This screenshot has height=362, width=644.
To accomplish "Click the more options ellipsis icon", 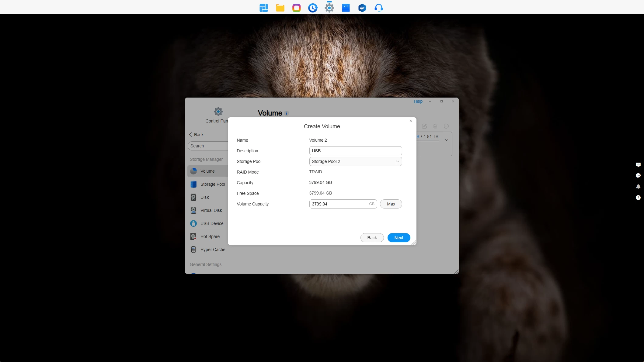I will pos(446,126).
